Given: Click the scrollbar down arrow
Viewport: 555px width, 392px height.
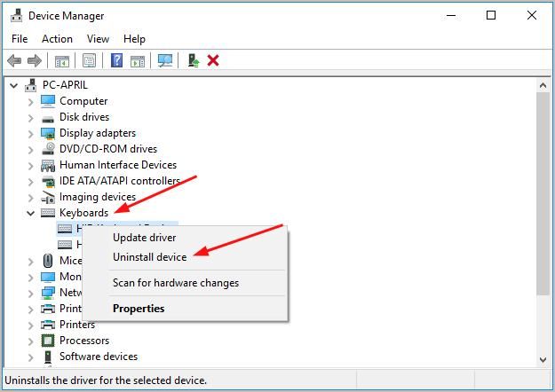Looking at the screenshot, I should (543, 359).
